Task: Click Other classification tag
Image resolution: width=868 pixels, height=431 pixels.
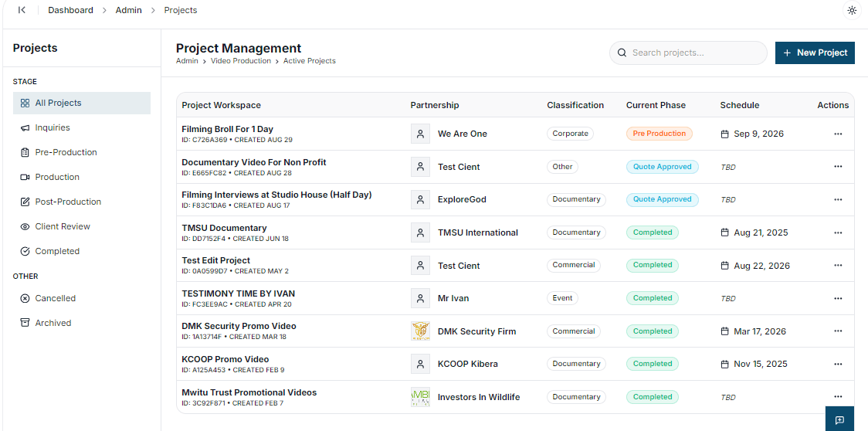Action: point(562,167)
